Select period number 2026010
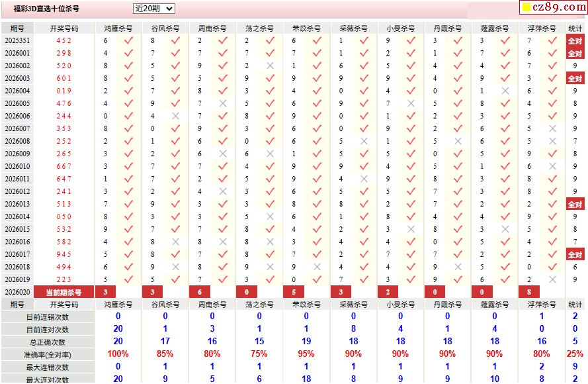588x384 pixels. (x=17, y=166)
